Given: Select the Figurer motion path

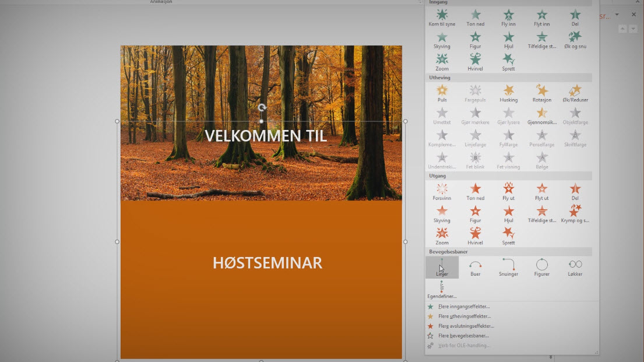Looking at the screenshot, I should tap(542, 268).
